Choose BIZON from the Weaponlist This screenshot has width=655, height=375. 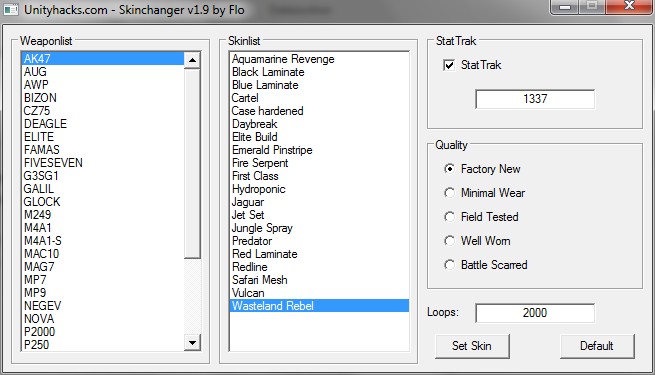[103, 98]
